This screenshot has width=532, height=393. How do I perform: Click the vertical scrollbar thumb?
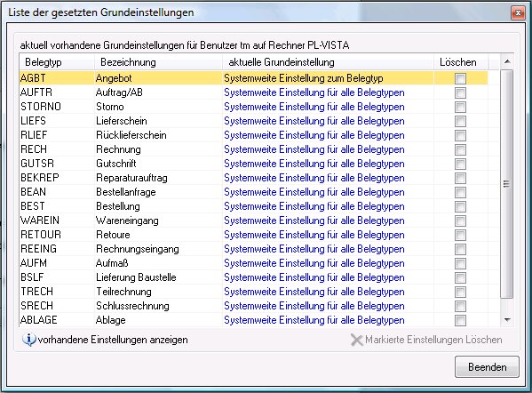point(507,184)
